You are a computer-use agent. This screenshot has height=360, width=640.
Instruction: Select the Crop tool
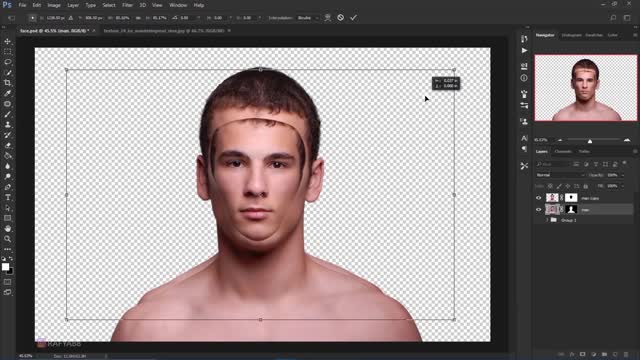coord(7,83)
